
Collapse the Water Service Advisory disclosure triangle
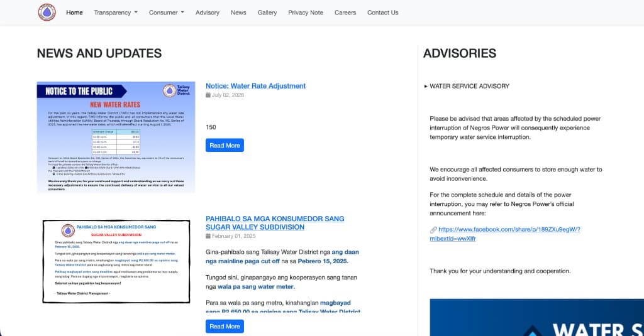tap(426, 86)
